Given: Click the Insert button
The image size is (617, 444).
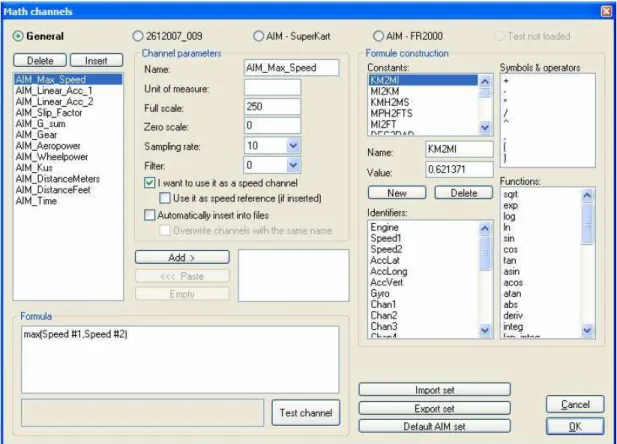Looking at the screenshot, I should pyautogui.click(x=96, y=61).
